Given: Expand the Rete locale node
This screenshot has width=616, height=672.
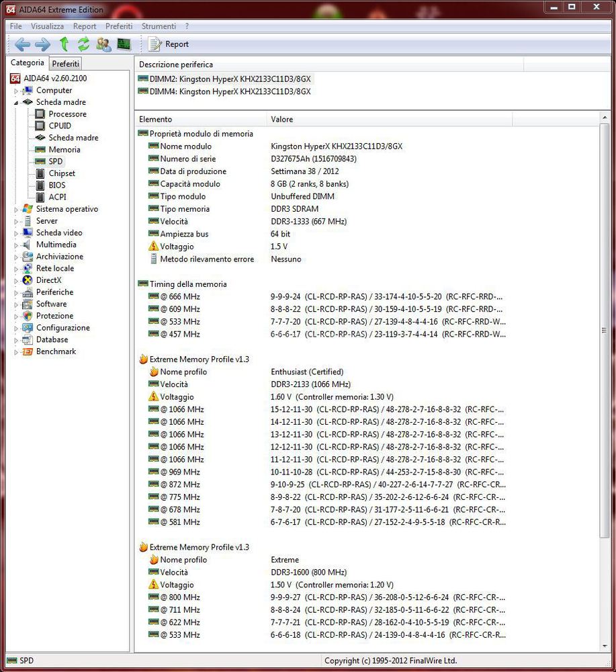Looking at the screenshot, I should coord(16,269).
